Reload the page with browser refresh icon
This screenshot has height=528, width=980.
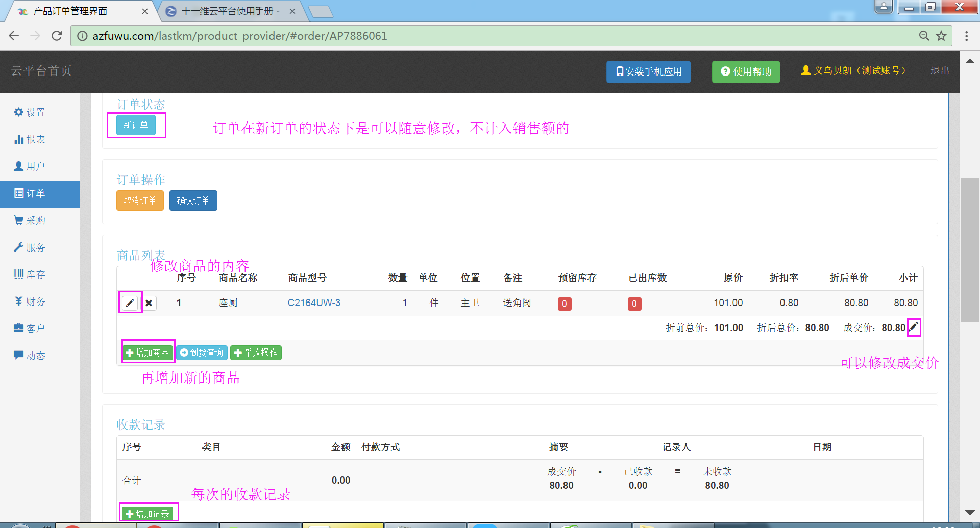57,36
